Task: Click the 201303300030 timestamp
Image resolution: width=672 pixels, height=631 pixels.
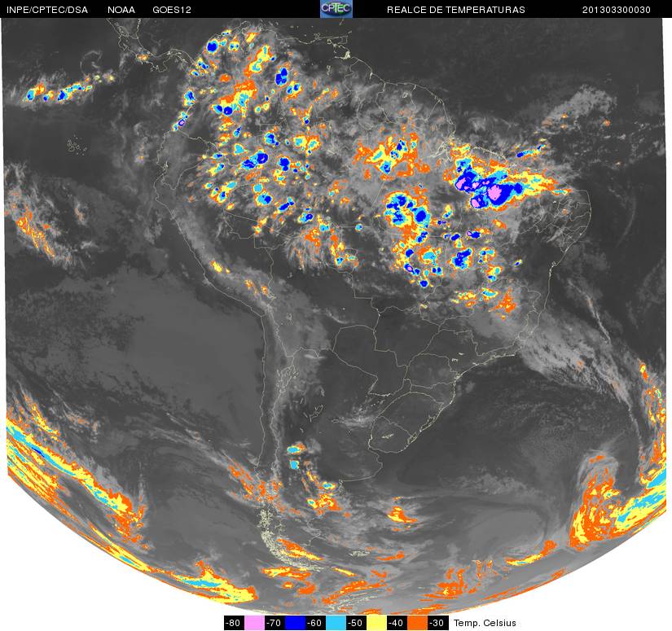Action: 617,10
